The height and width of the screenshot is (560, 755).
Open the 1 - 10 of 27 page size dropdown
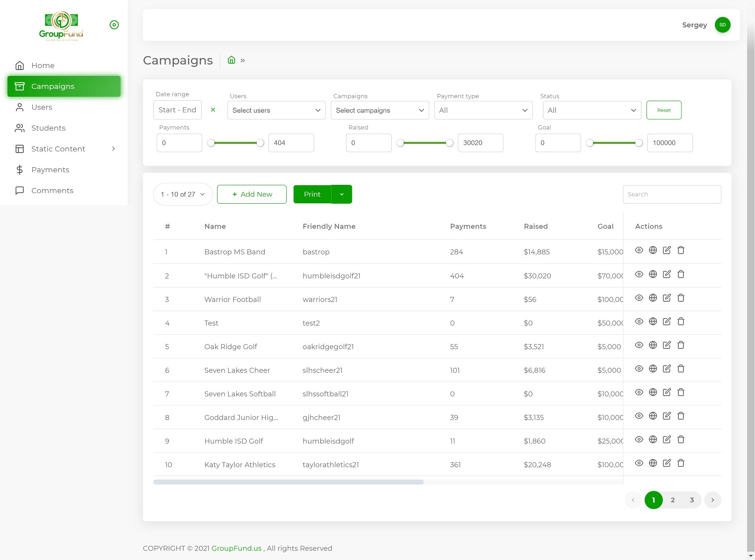183,194
